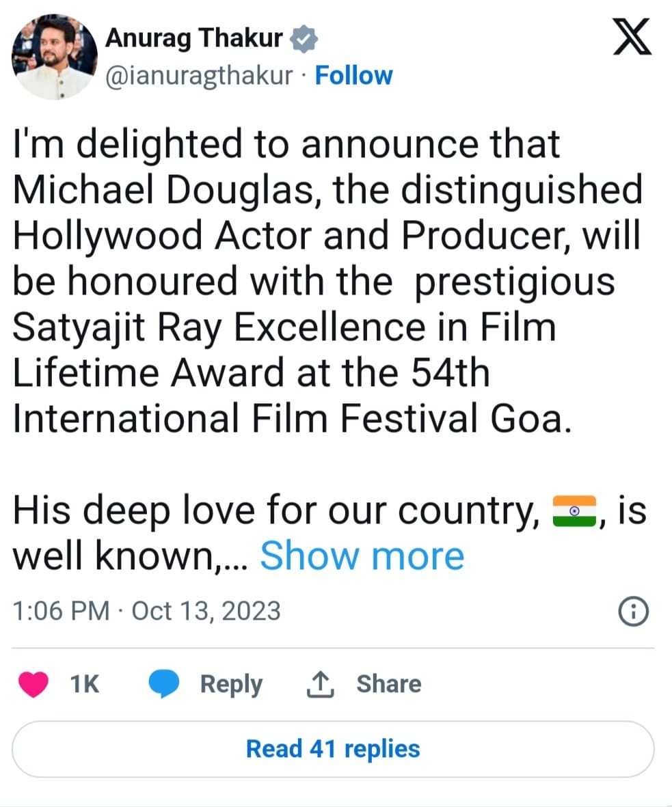
Task: Click the verified badge beside Anurag Thakur
Action: (x=304, y=40)
